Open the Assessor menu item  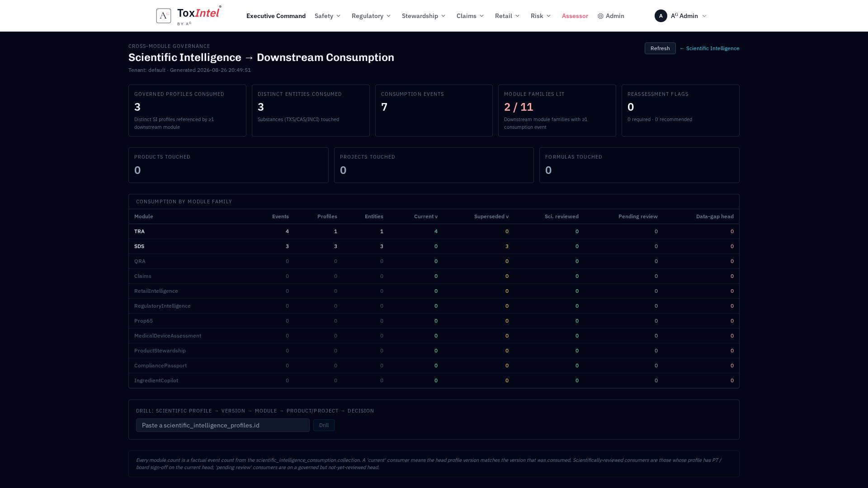click(575, 16)
